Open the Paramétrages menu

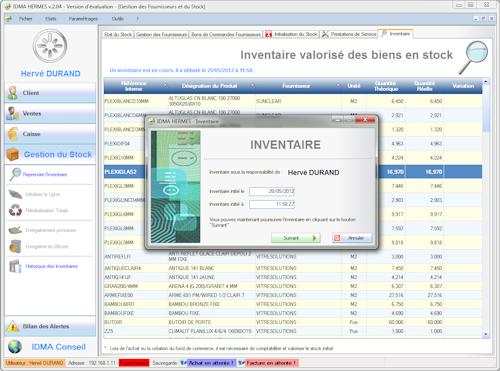83,19
